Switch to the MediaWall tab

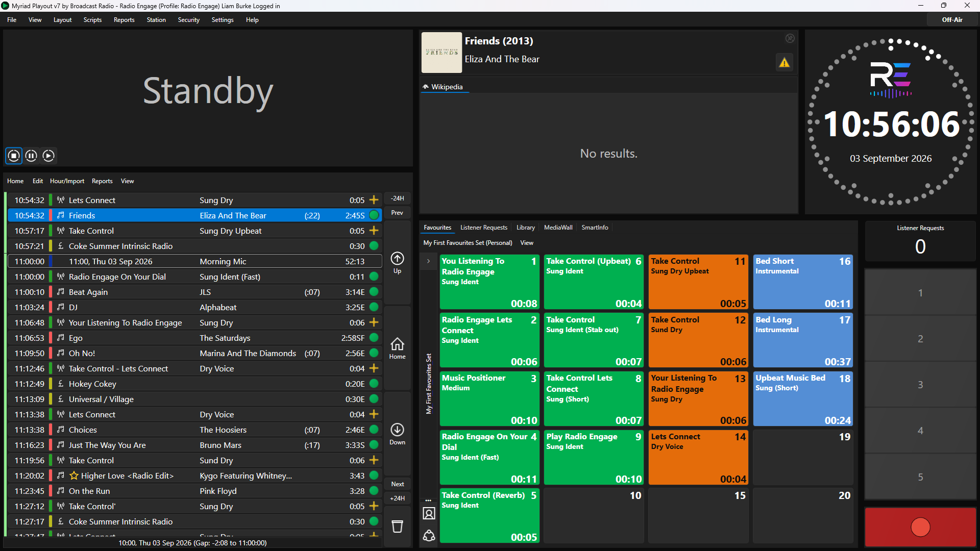[x=558, y=228]
